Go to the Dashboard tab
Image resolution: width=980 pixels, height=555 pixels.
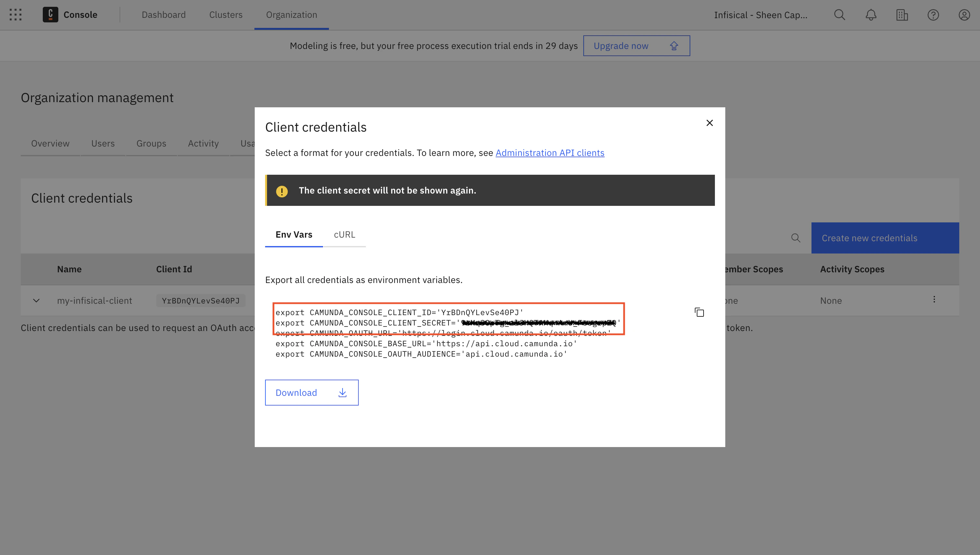coord(163,15)
